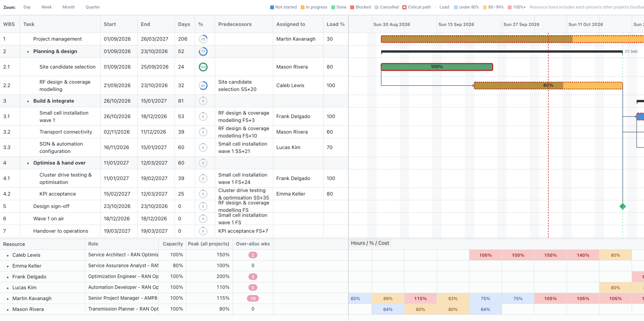Image resolution: width=644 pixels, height=321 pixels.
Task: Collapse the Planning & design group
Action: pyautogui.click(x=28, y=52)
